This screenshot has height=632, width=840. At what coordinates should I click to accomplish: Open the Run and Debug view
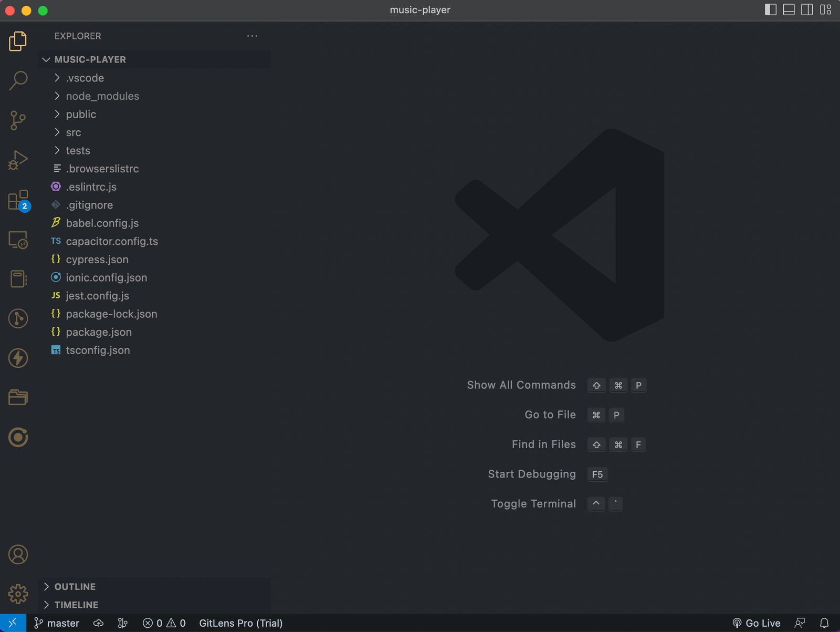point(18,160)
